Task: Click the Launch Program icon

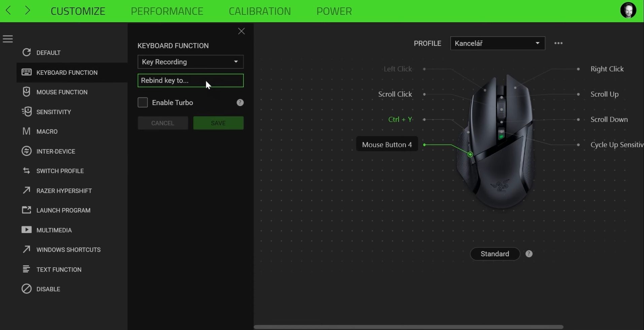Action: tap(27, 210)
